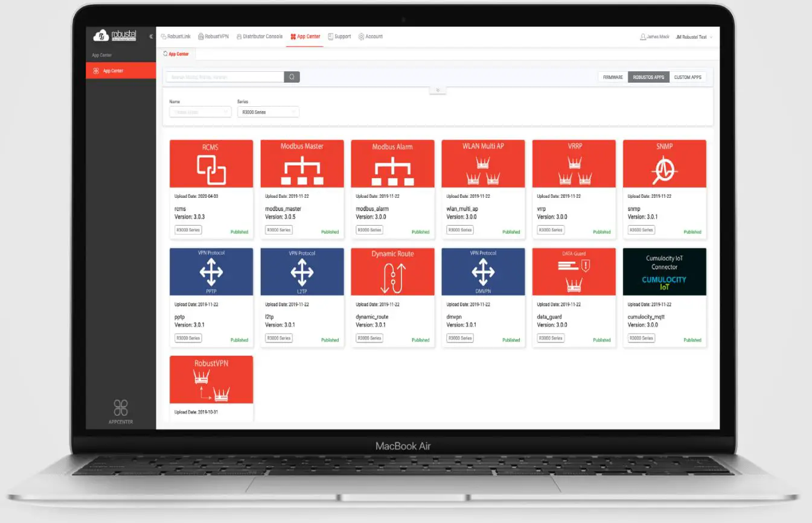This screenshot has width=812, height=523.
Task: Click Published status on the vrrp card
Action: click(x=601, y=232)
